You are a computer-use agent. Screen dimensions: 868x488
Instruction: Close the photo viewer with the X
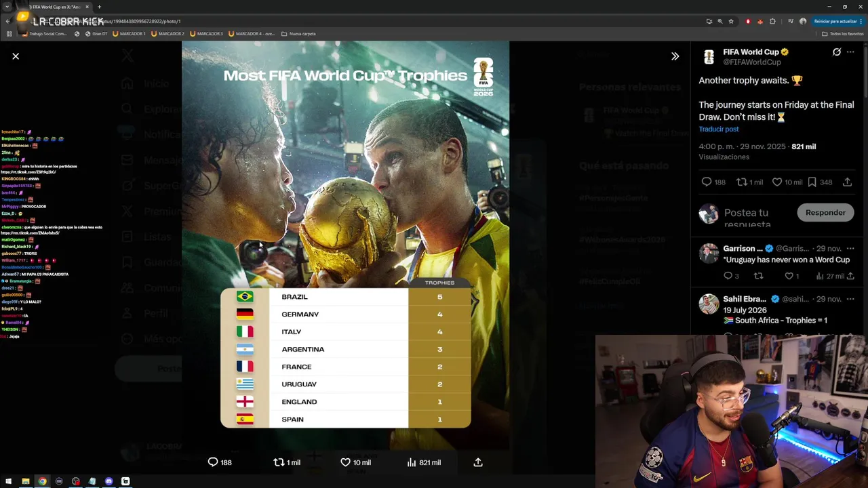click(x=16, y=56)
